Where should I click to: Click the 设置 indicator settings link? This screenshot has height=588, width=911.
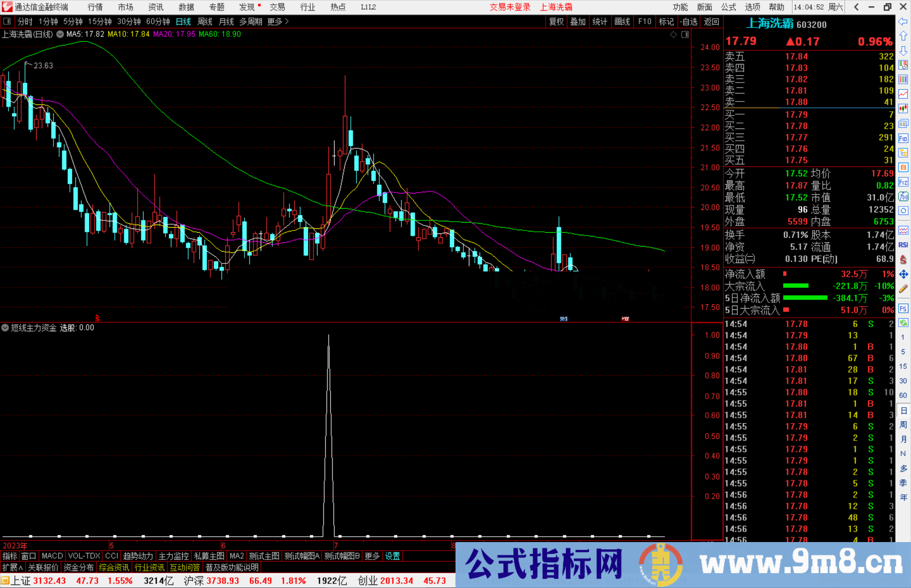392,556
